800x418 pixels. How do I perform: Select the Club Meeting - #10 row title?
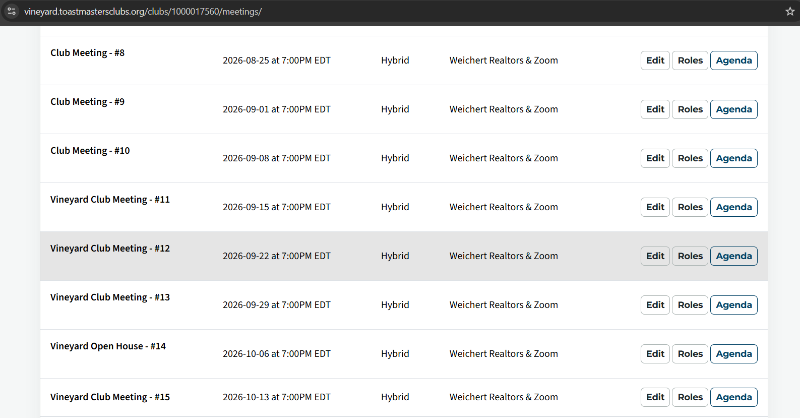tap(90, 151)
